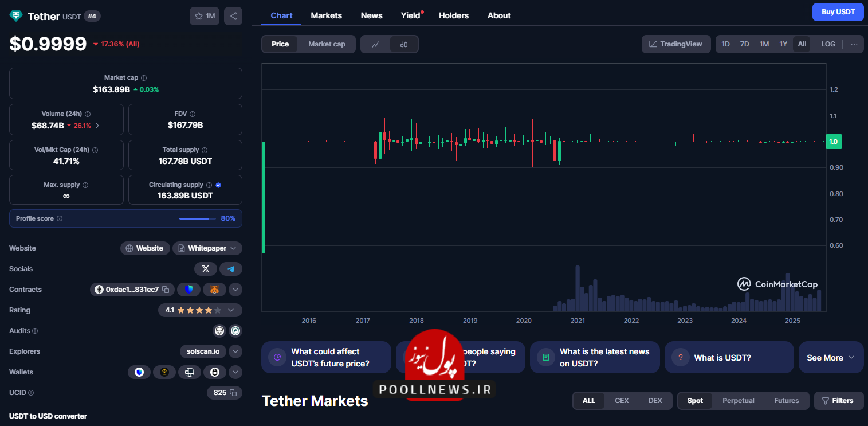Click the Max. supply info icon
This screenshot has width=868, height=426.
[85, 185]
